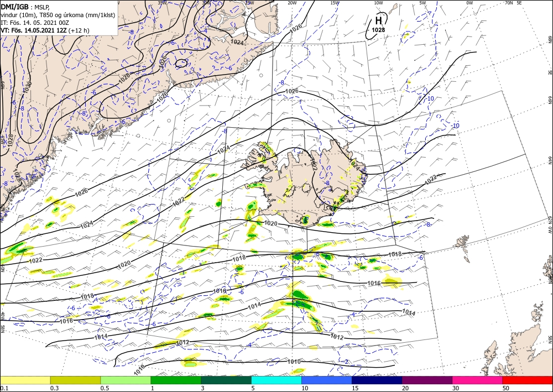The width and height of the screenshot is (553, 392).
Task: Click the light green 0.5–1 legend color
Action: pos(126,380)
